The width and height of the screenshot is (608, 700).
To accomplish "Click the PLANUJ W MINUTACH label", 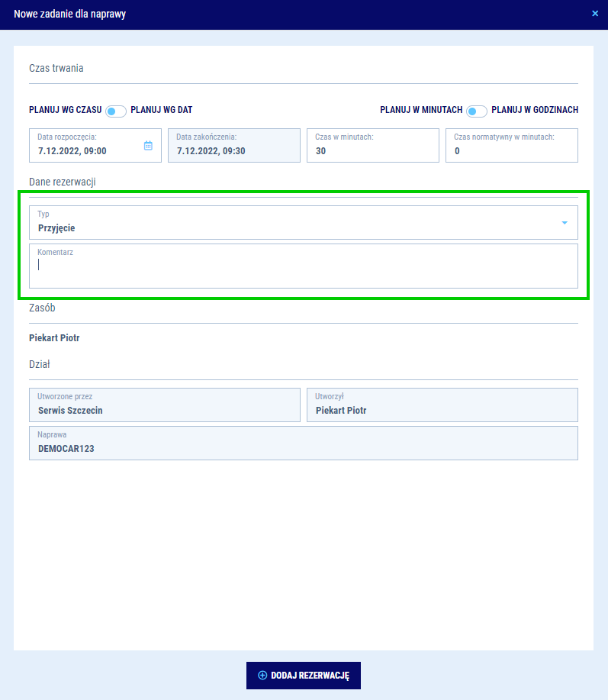I will coord(421,110).
